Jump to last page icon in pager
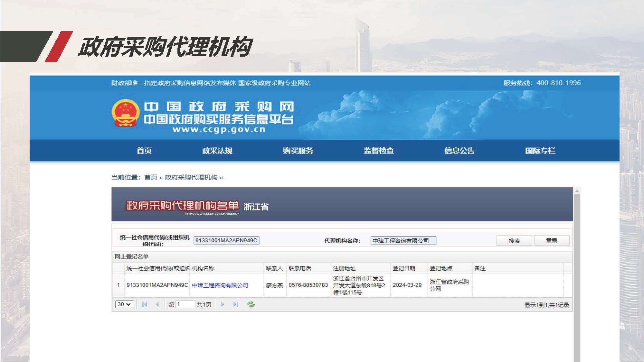Image resolution: width=644 pixels, height=362 pixels. click(x=236, y=304)
